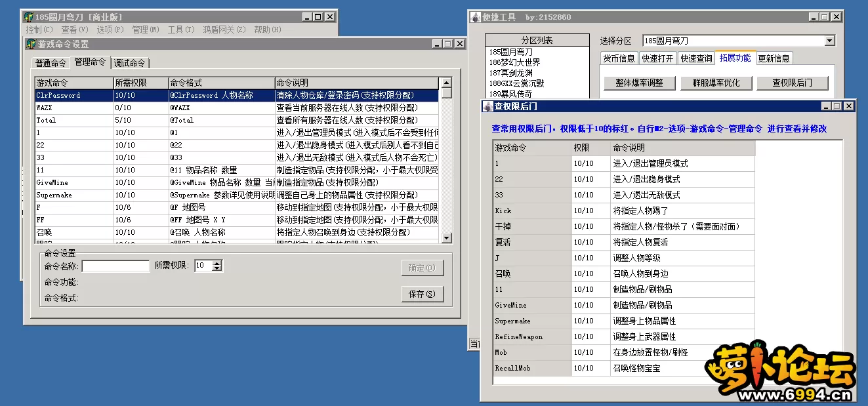Select GiveMine row in 游戏命令设置 list
The image size is (868, 406).
(x=237, y=182)
